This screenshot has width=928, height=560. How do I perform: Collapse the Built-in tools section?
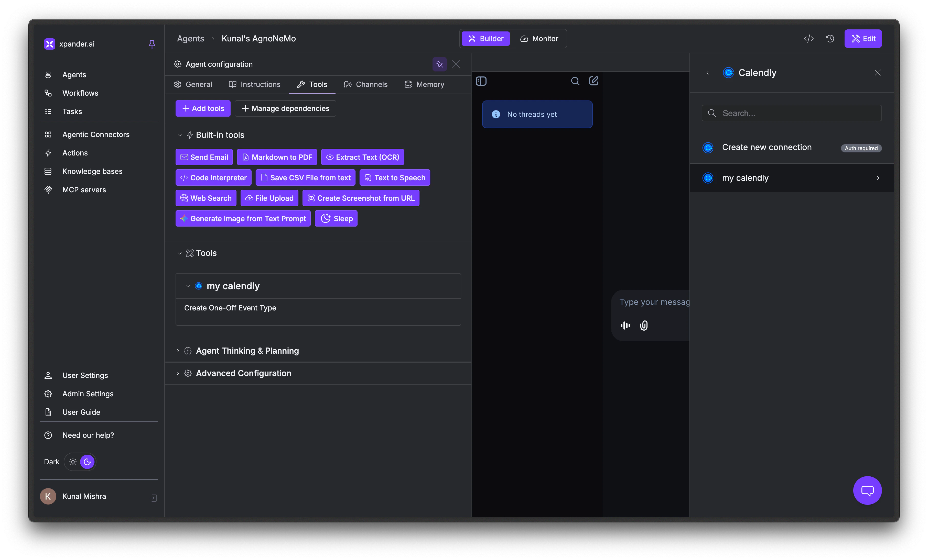pyautogui.click(x=180, y=135)
